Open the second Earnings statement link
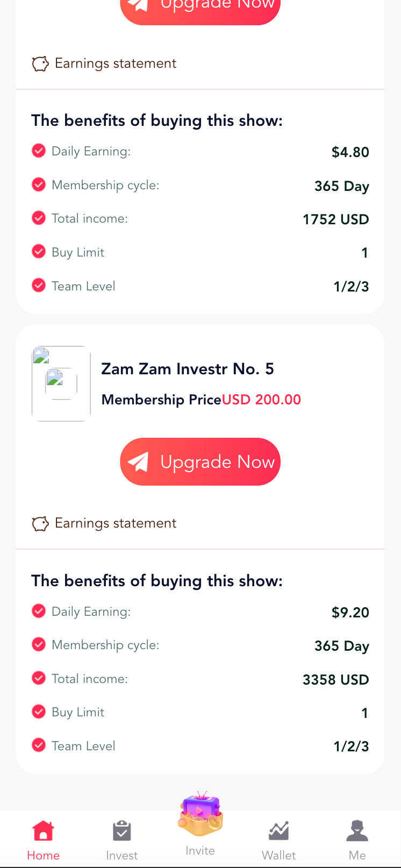 (114, 523)
